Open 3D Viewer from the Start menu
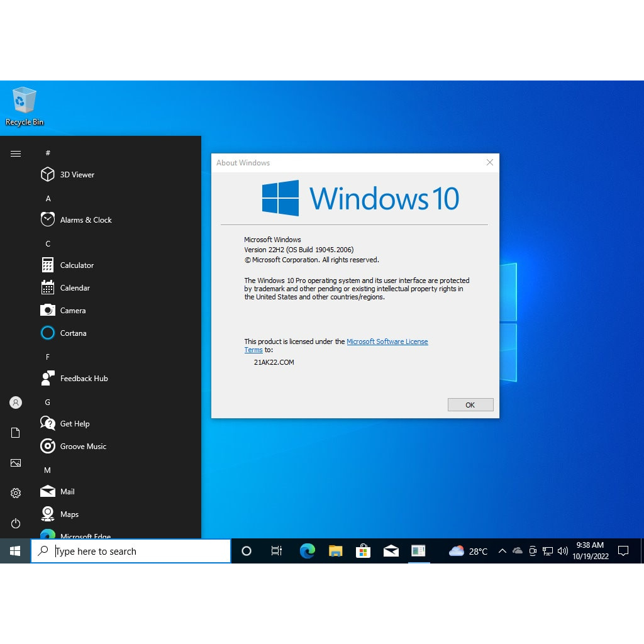The height and width of the screenshot is (644, 644). tap(77, 175)
